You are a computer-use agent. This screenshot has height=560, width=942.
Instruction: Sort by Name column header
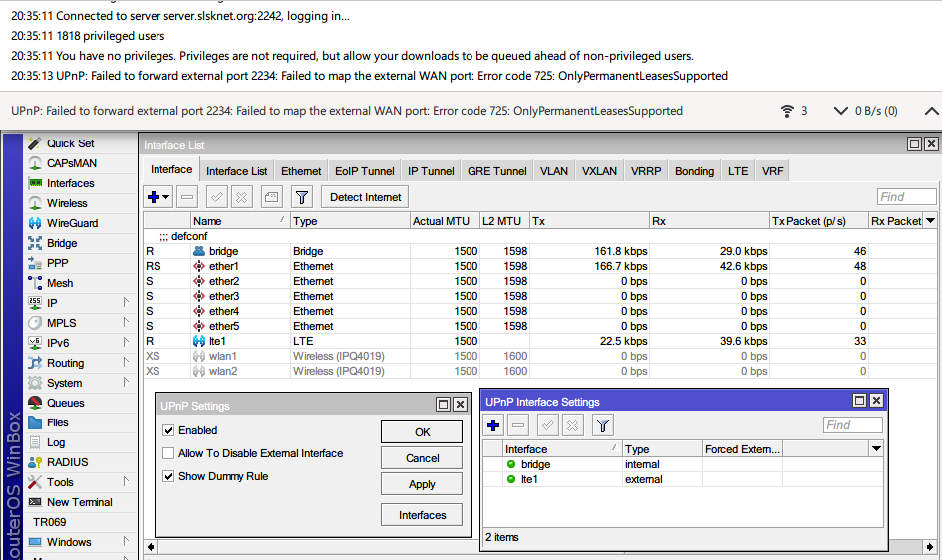pos(240,221)
